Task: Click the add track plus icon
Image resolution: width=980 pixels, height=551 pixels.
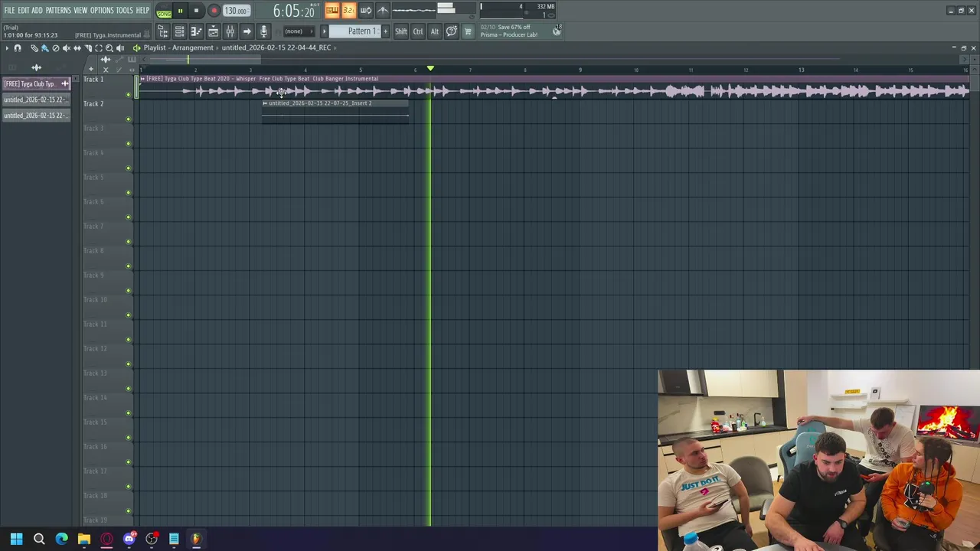Action: point(90,70)
